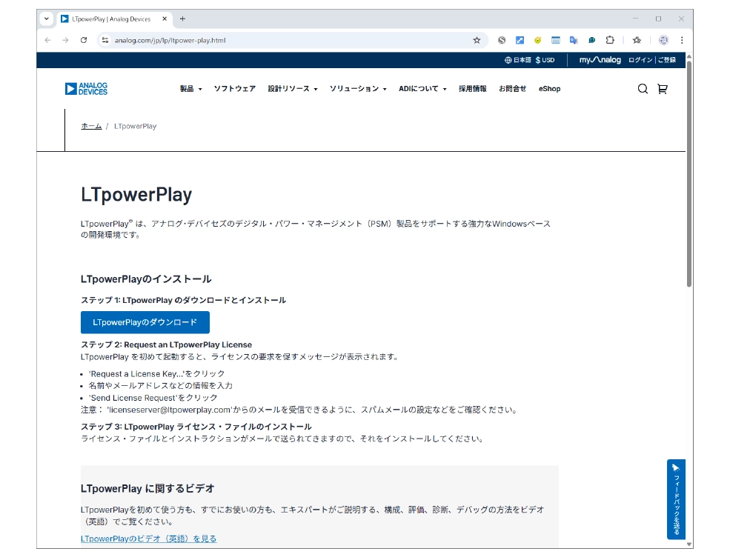The image size is (730, 560).
Task: Open the myAnalog logo link
Action: point(600,60)
